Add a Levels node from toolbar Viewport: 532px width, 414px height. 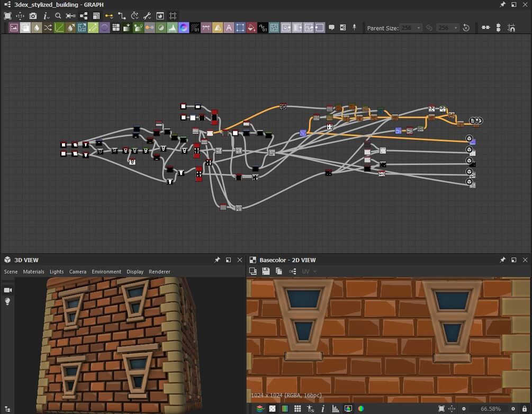173,28
